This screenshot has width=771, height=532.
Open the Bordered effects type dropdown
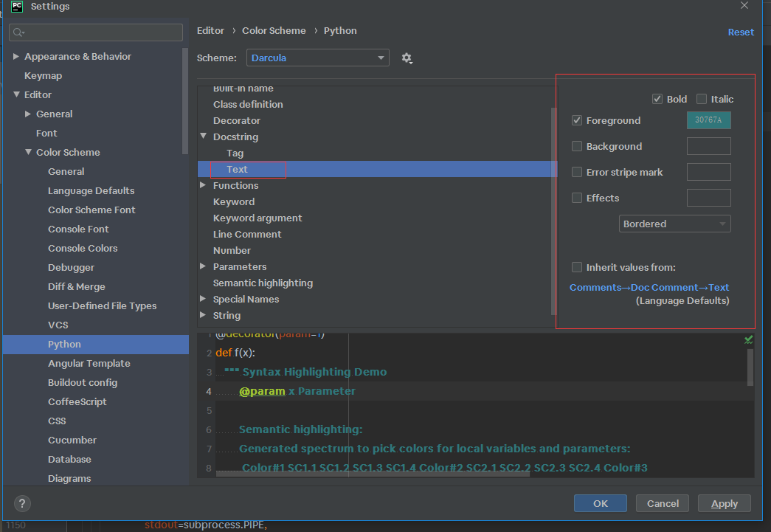click(x=674, y=224)
